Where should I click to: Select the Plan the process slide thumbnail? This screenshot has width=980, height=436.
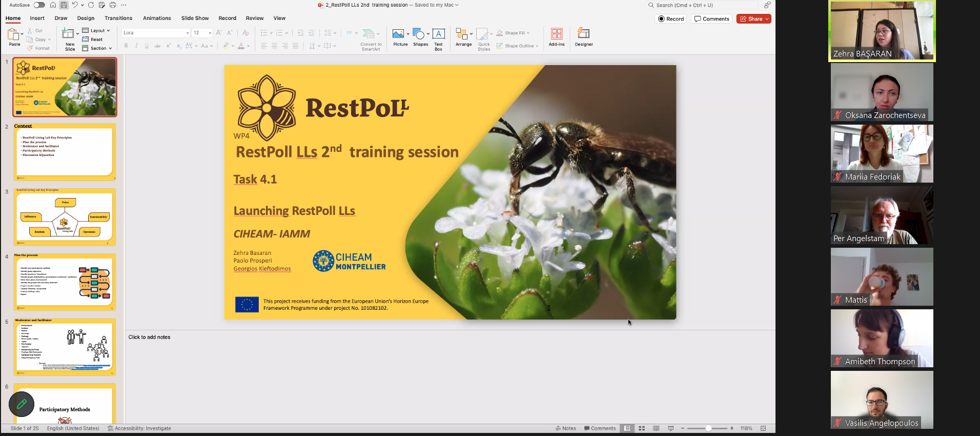click(x=65, y=282)
